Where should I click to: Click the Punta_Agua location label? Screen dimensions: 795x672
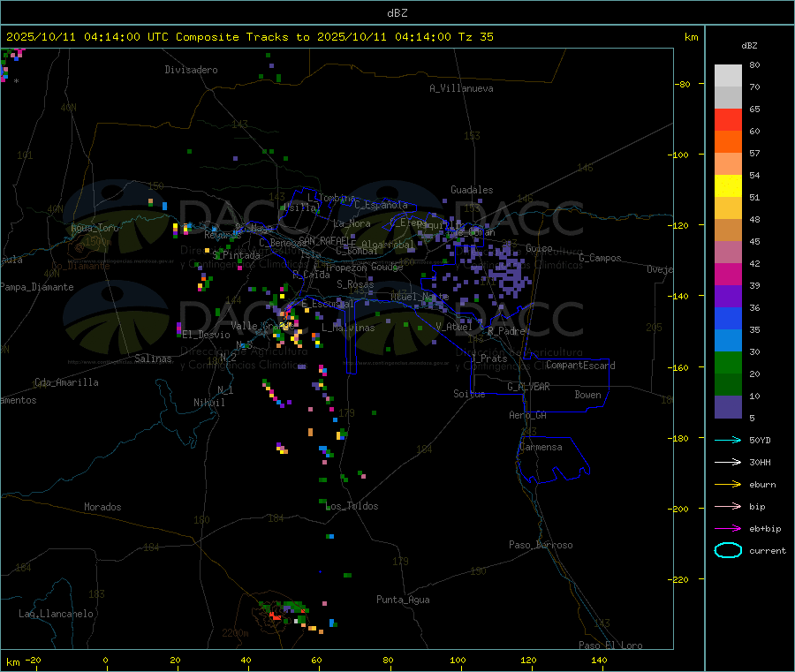click(403, 600)
